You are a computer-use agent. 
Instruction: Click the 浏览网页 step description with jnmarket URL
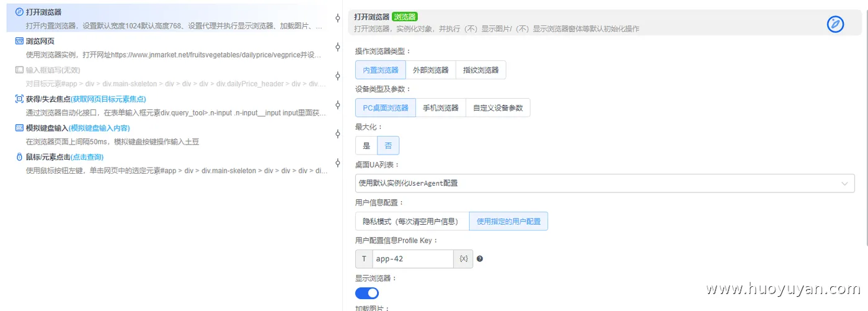coord(174,55)
